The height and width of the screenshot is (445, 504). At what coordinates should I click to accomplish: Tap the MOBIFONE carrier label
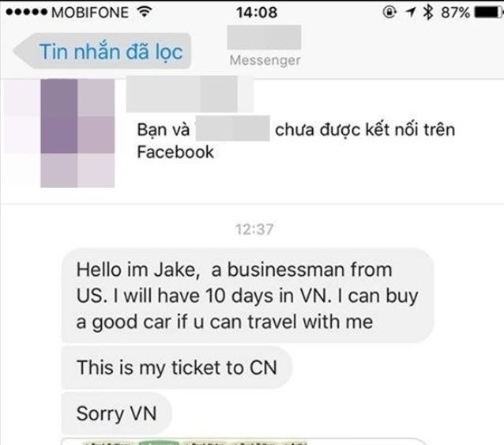pyautogui.click(x=90, y=13)
